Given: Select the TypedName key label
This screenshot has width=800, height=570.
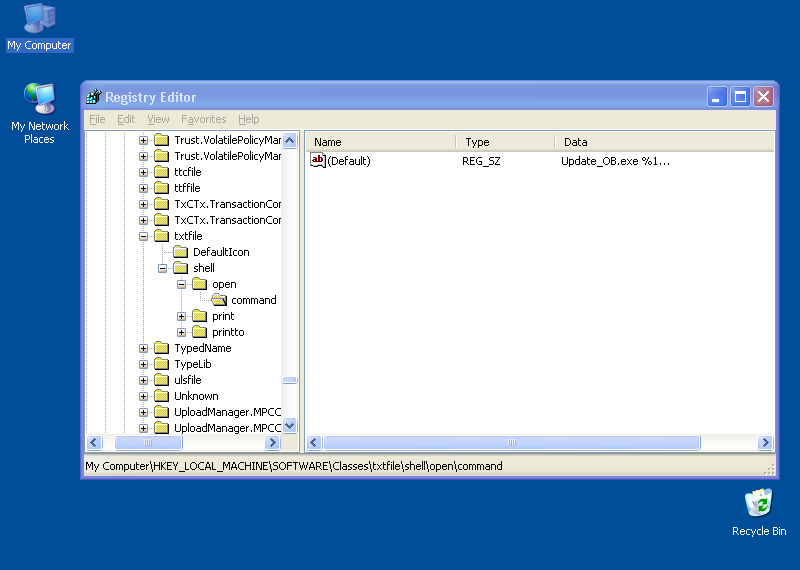Looking at the screenshot, I should (x=203, y=348).
